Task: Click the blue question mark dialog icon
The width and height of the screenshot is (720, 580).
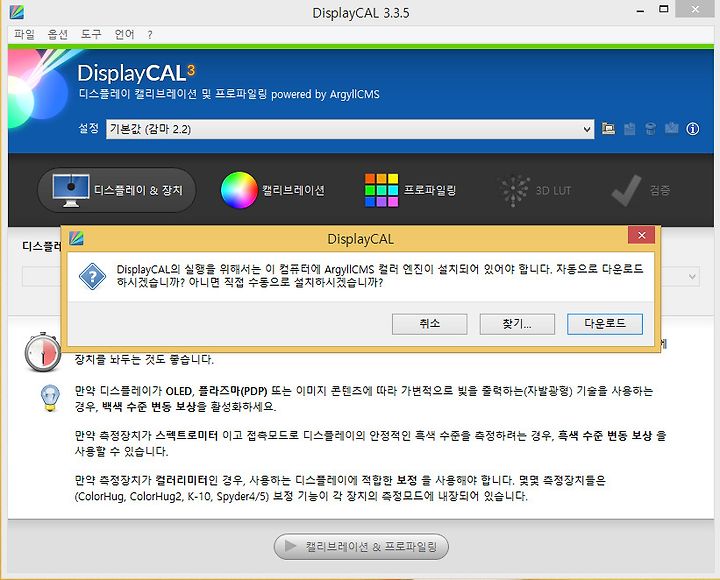Action: click(92, 276)
